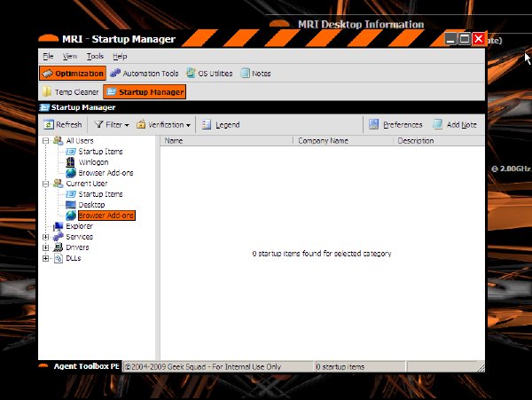532x400 pixels.
Task: Click the Services gears icon
Action: (58, 237)
